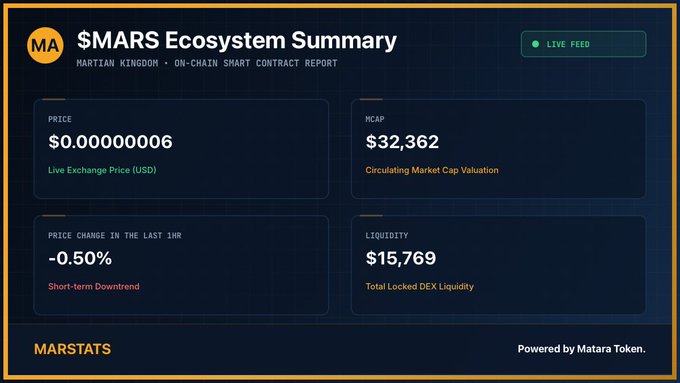Viewport: 680px width, 383px height.
Task: Click the Short-term Downtrend caption
Action: tap(94, 286)
